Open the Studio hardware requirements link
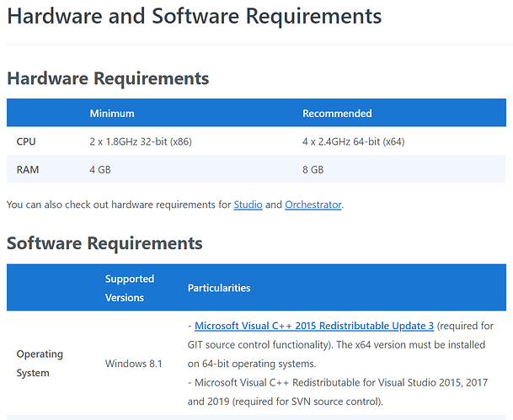The image size is (513, 420). (x=247, y=205)
